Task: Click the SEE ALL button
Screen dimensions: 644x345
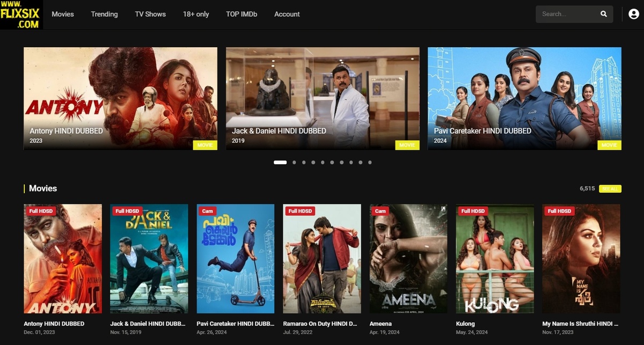Action: 610,189
